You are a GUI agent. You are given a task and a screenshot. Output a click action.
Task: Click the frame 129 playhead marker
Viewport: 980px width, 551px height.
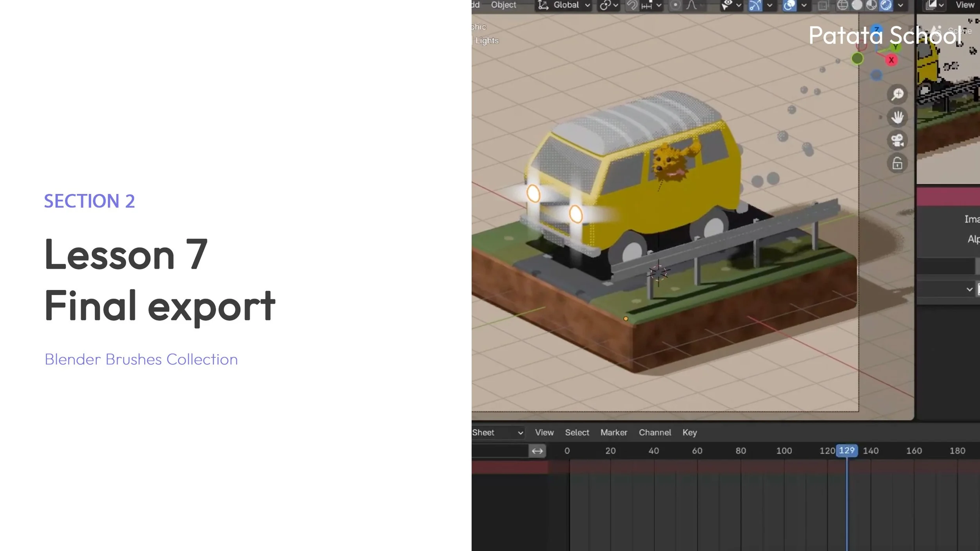(847, 451)
